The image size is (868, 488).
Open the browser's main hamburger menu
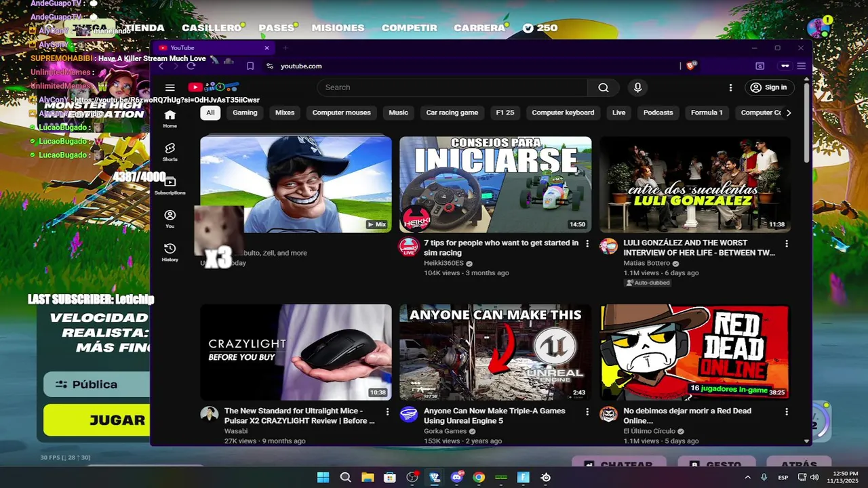pos(801,66)
